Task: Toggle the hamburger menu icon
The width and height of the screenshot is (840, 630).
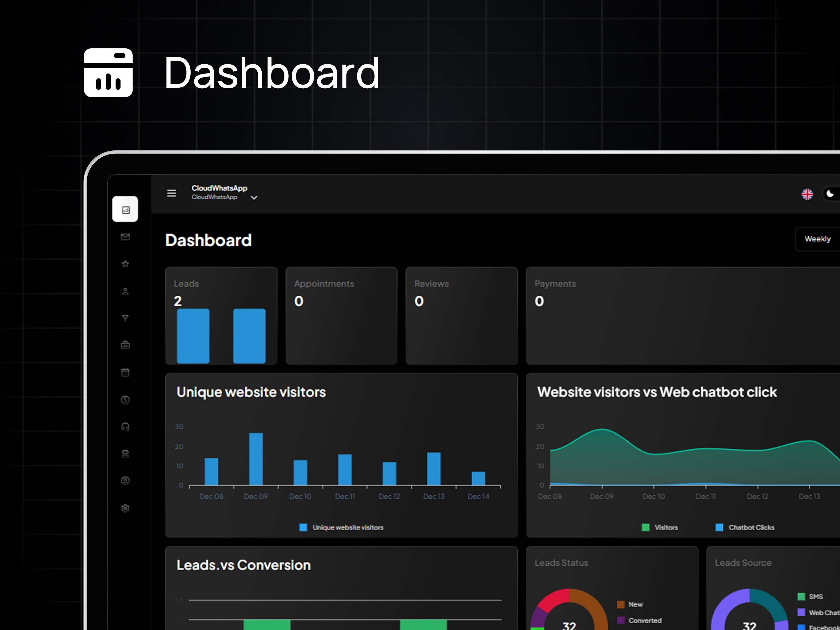Action: [172, 193]
